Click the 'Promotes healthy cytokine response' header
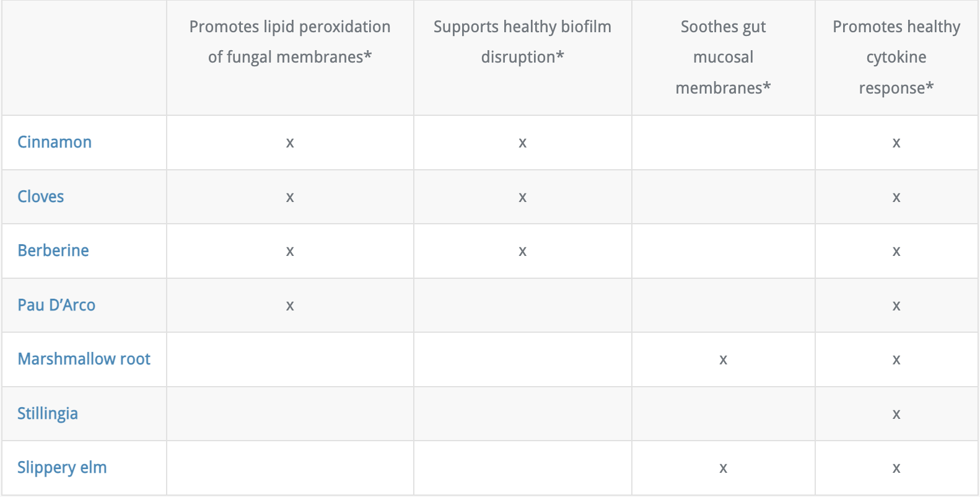Screen dimensions: 980x497 tap(896, 57)
